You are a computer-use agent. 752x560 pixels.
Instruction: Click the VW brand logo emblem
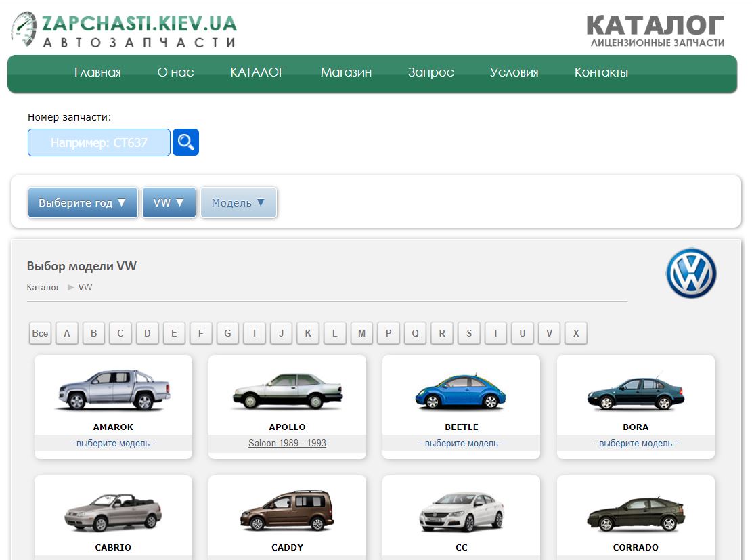[x=691, y=273]
